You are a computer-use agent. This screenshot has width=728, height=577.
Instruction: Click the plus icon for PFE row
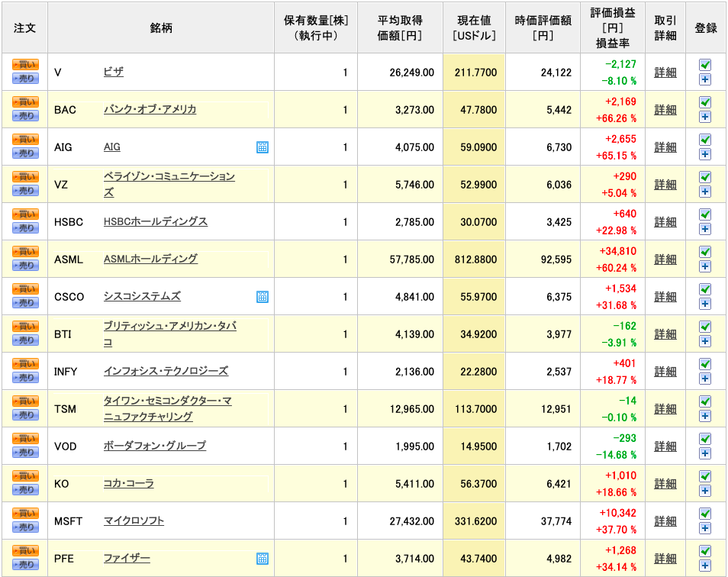pos(705,566)
